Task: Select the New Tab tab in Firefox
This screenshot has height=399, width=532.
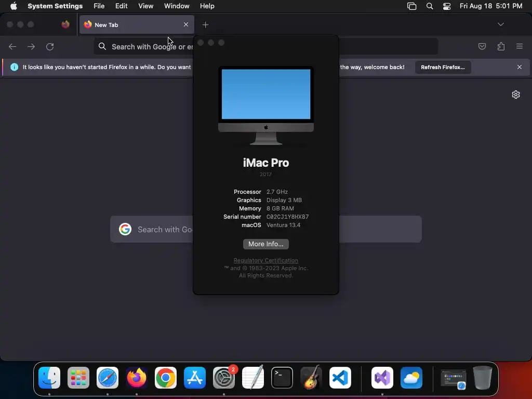Action: click(137, 25)
